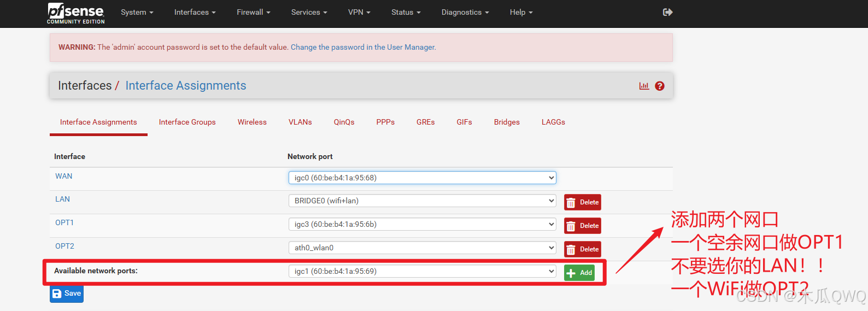The width and height of the screenshot is (868, 311).
Task: Open the Available network ports dropdown
Action: 422,271
